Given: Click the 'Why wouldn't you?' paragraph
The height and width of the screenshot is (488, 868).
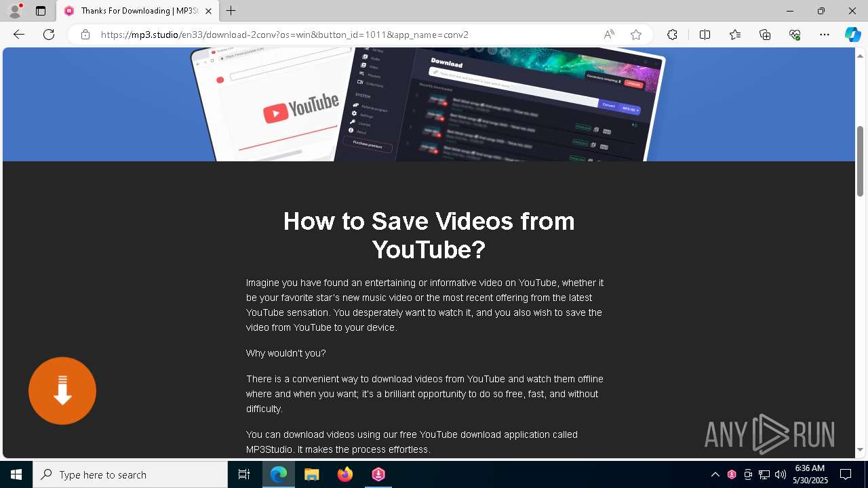Looking at the screenshot, I should pyautogui.click(x=285, y=353).
